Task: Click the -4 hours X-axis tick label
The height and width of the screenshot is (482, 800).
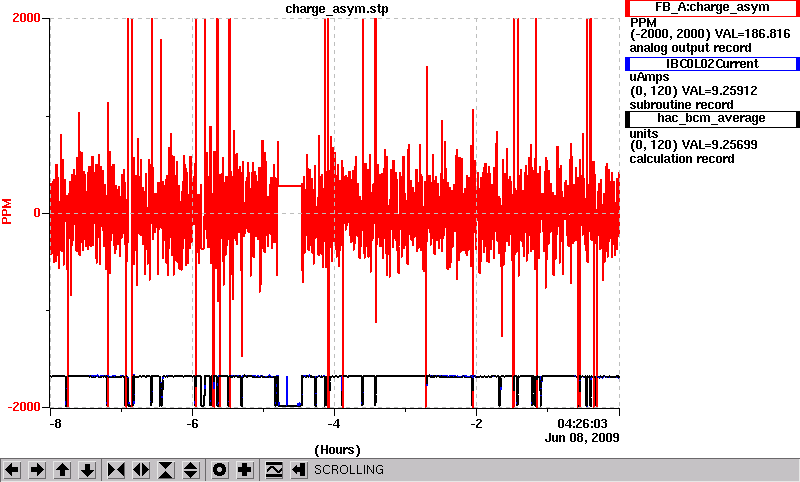Action: 334,424
